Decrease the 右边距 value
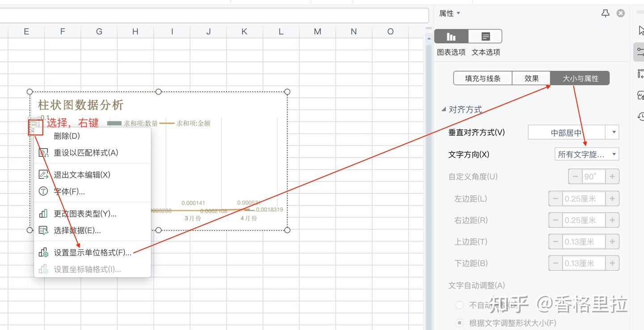Viewport: 644px width, 330px height. 555,220
